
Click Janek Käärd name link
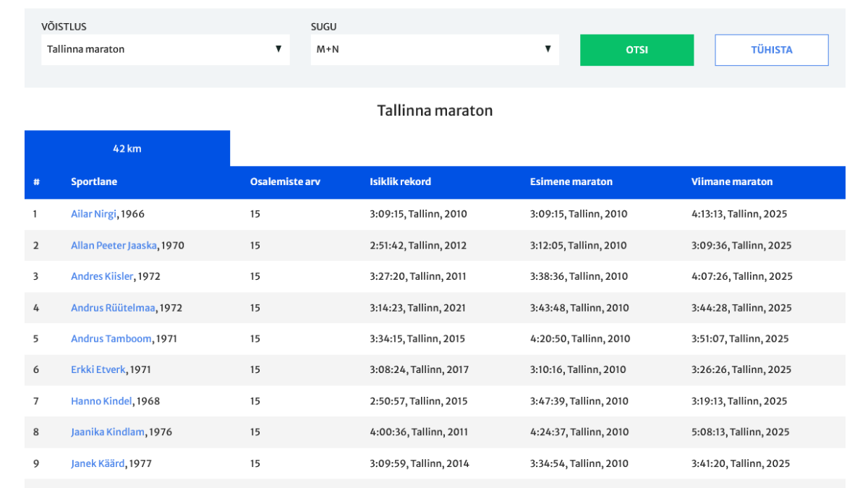click(x=98, y=463)
